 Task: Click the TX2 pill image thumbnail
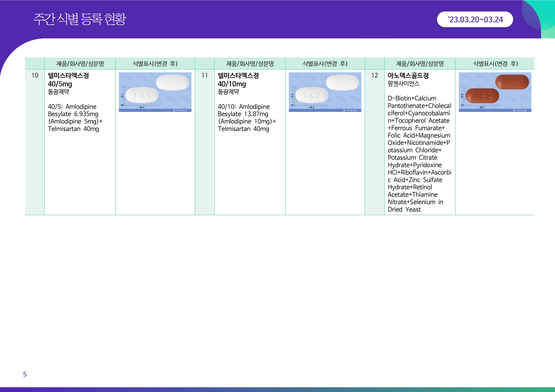[x=325, y=92]
